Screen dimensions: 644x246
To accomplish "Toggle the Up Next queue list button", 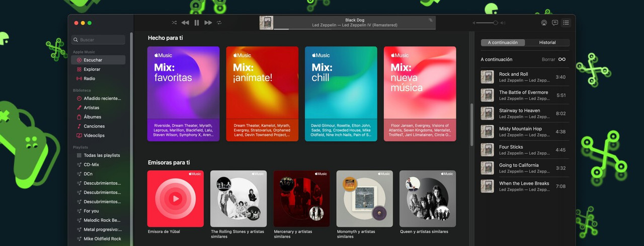I will [566, 23].
